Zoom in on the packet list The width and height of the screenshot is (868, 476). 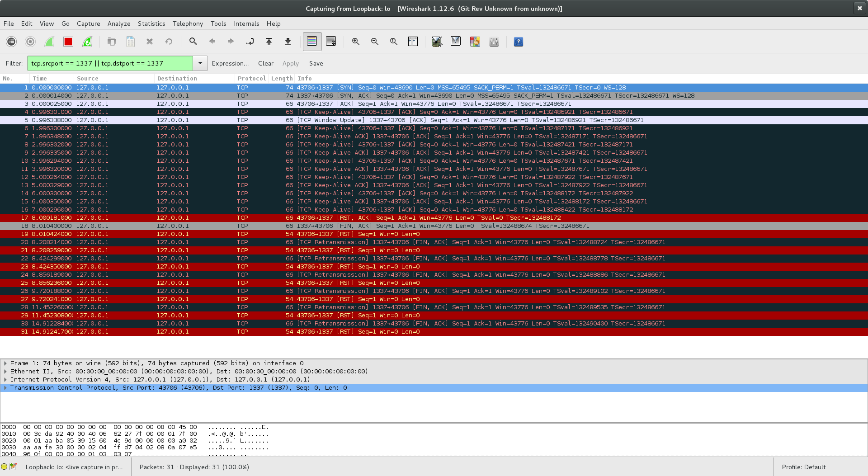tap(356, 41)
